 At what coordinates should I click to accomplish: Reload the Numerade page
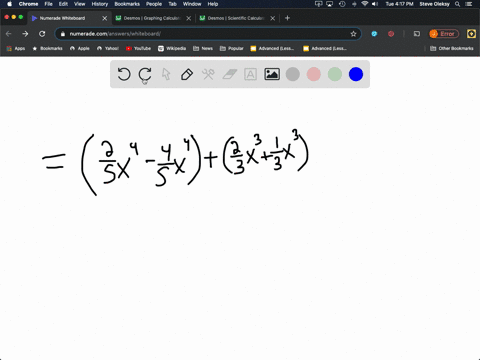42,34
